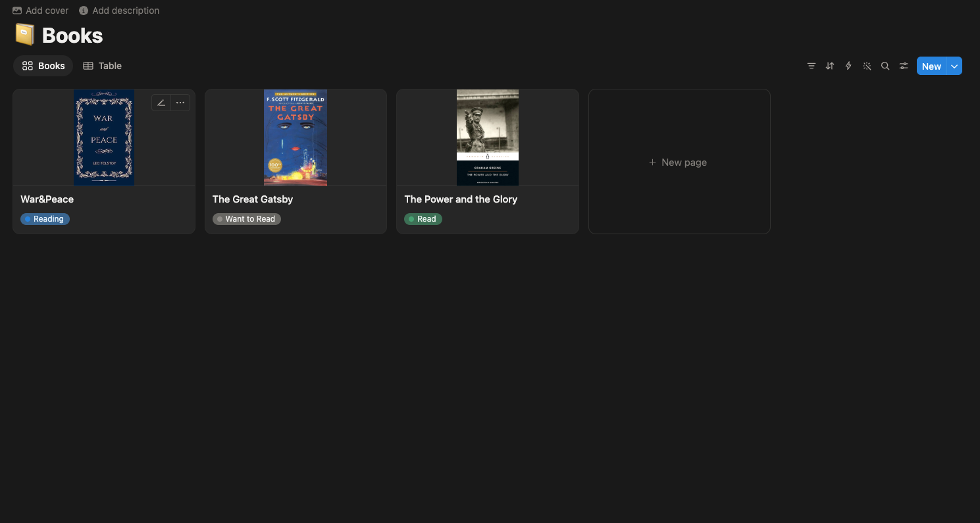This screenshot has height=523, width=980.
Task: Click Add cover
Action: click(40, 11)
